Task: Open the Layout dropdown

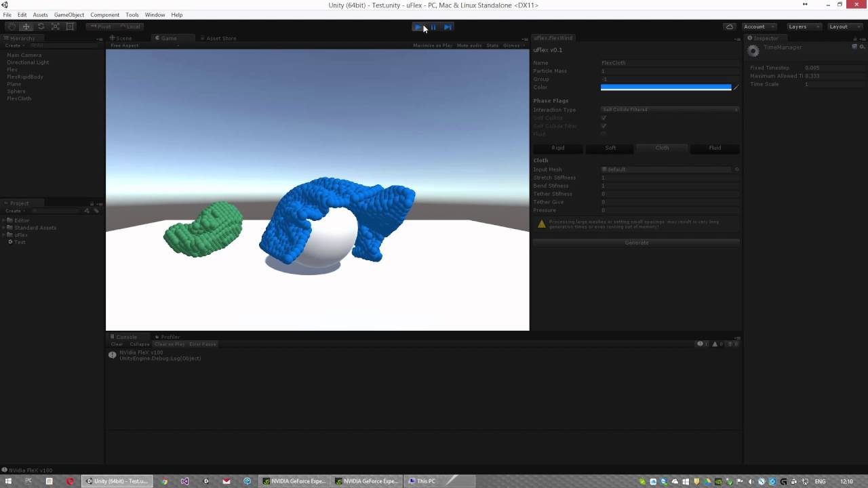Action: (844, 26)
